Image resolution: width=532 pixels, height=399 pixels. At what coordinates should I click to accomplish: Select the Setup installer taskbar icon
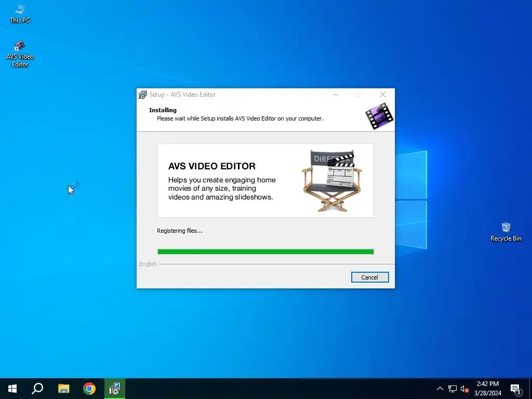pos(115,389)
